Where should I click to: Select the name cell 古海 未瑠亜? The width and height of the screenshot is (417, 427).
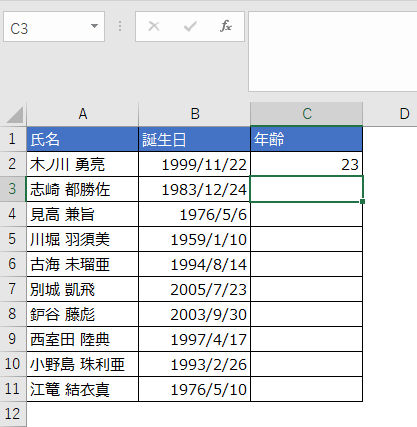83,264
